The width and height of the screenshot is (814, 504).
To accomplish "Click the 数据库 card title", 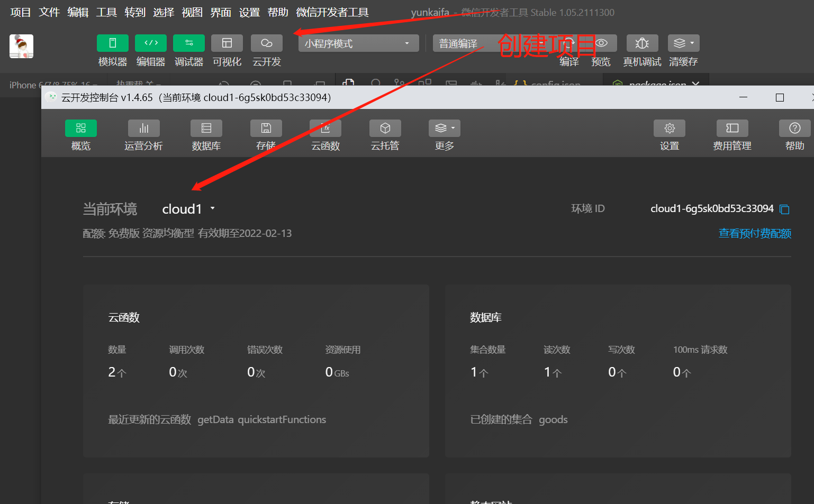I will [486, 317].
